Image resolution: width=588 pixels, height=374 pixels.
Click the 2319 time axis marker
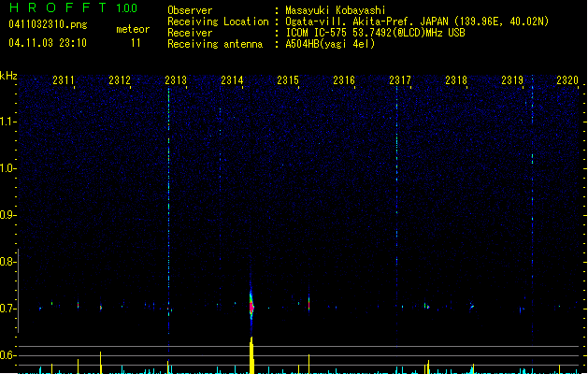click(512, 80)
